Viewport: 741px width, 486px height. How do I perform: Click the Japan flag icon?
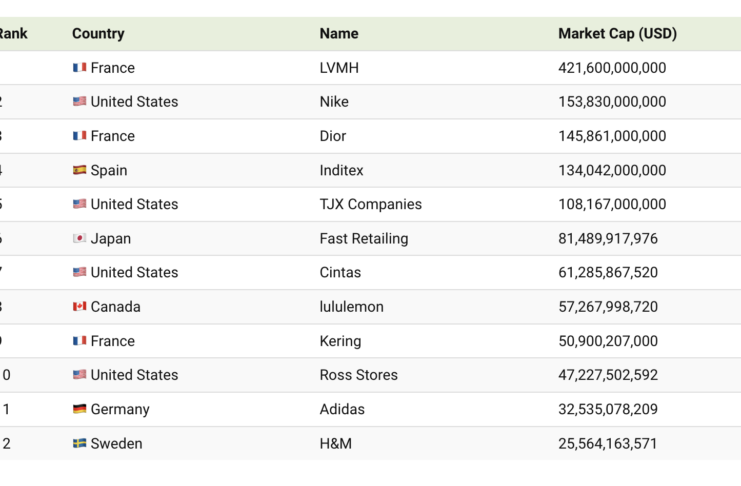tap(79, 239)
